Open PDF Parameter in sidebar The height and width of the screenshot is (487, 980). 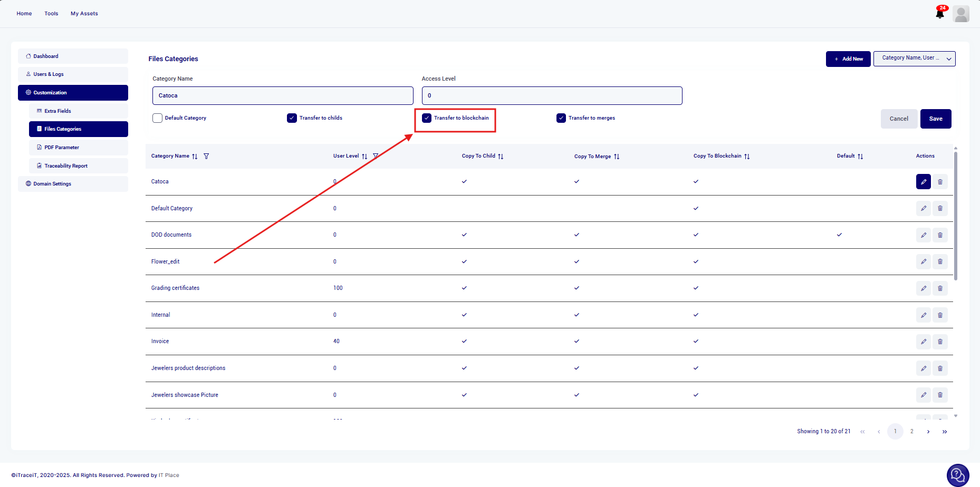point(62,148)
